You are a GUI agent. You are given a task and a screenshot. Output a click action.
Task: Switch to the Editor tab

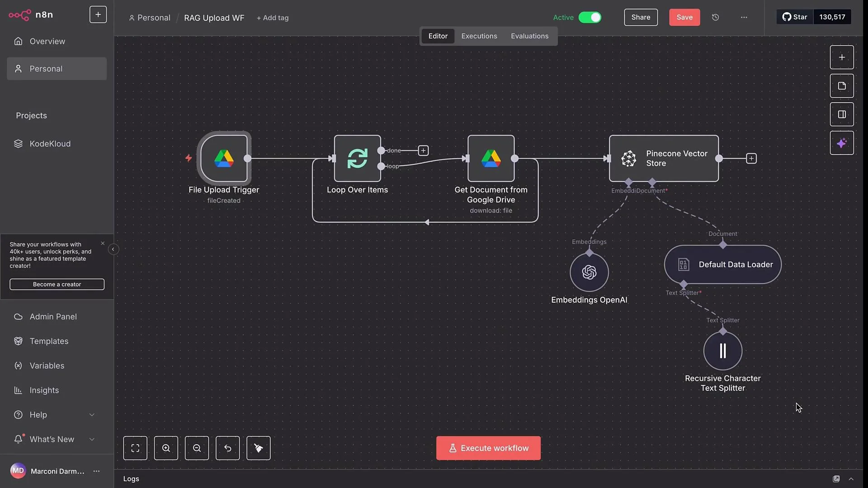[x=438, y=36]
